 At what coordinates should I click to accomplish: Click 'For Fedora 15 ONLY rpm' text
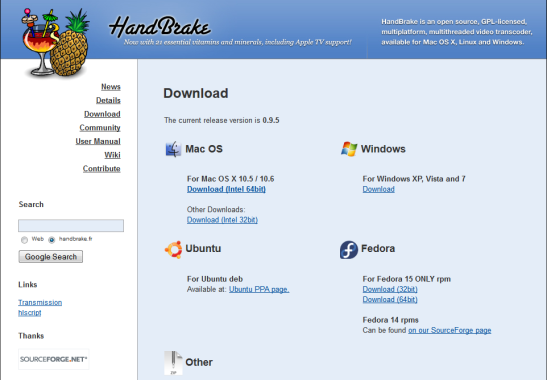click(406, 279)
